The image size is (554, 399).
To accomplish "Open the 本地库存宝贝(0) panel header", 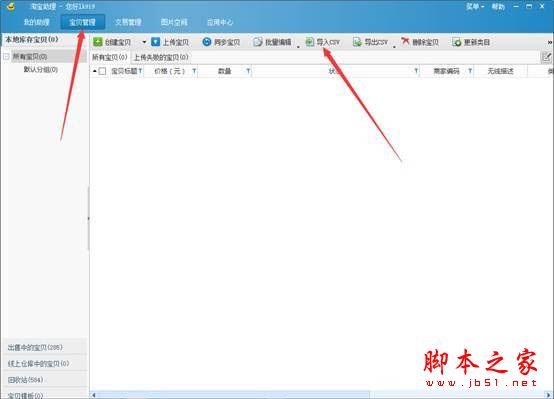I will (x=44, y=39).
